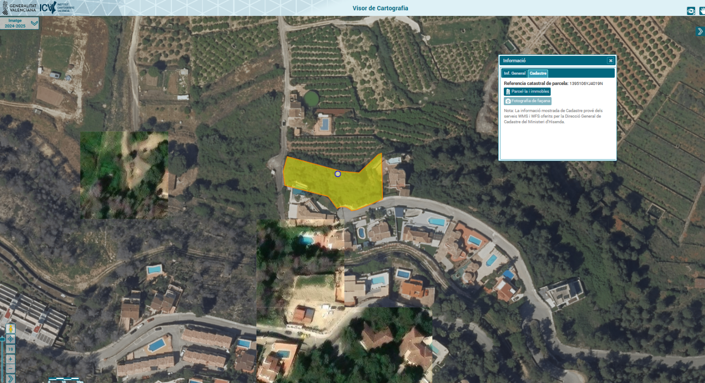This screenshot has width=705, height=383.
Task: Click the camera icon in top bar
Action: (691, 11)
